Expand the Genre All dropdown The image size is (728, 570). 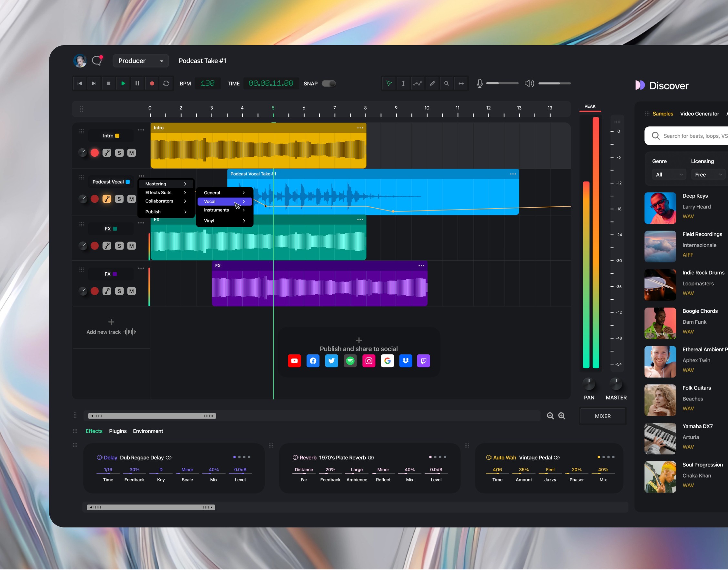669,174
